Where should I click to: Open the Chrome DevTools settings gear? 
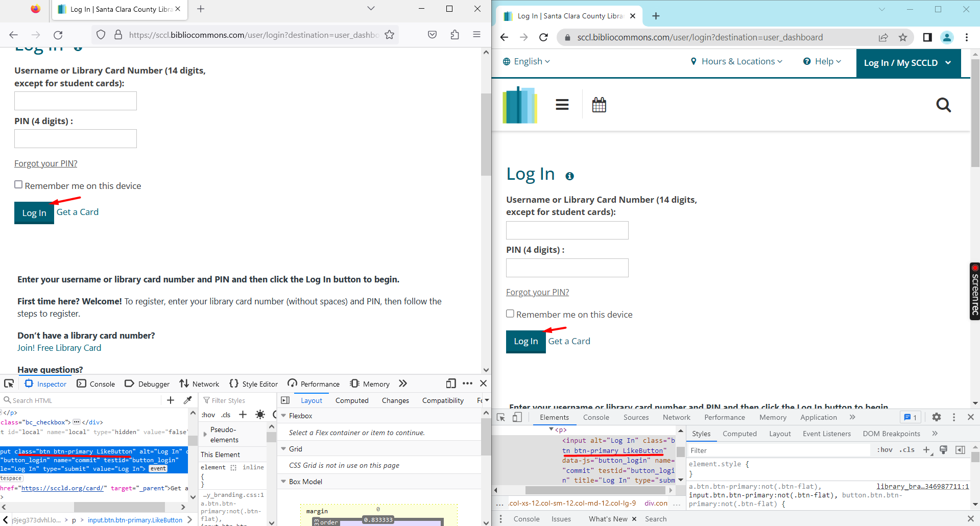pos(936,417)
